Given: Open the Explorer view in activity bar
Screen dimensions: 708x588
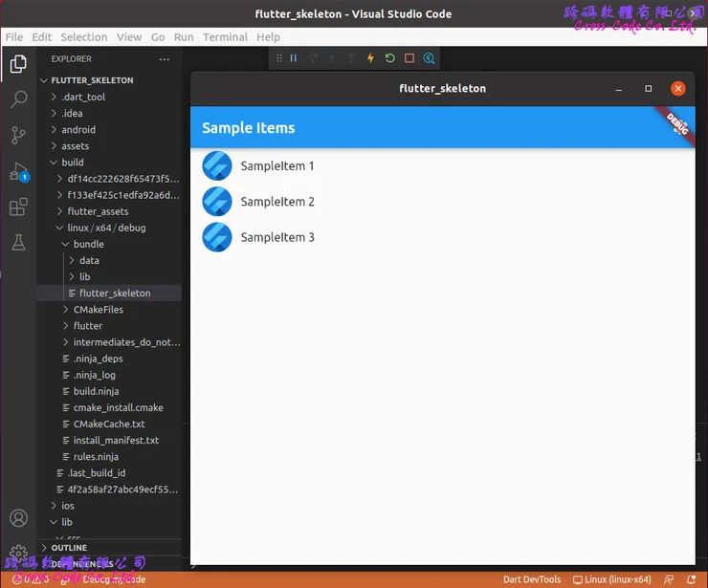Looking at the screenshot, I should (x=18, y=65).
